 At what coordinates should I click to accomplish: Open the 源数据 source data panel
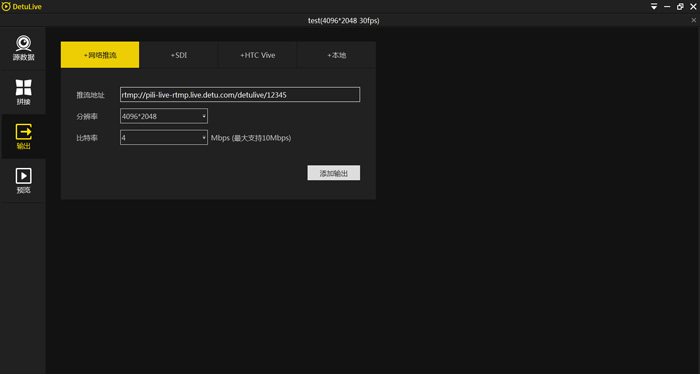click(23, 48)
